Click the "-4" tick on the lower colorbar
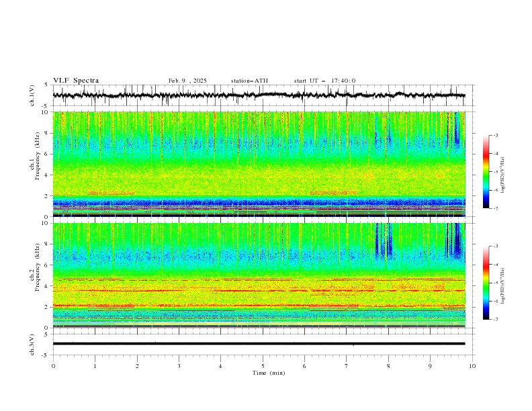The width and height of the screenshot is (532, 411). point(495,265)
